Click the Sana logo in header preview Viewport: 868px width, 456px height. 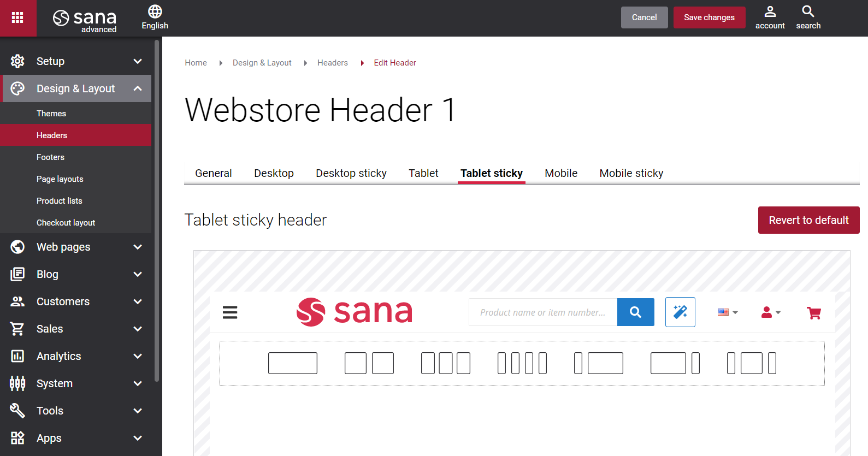pyautogui.click(x=354, y=312)
